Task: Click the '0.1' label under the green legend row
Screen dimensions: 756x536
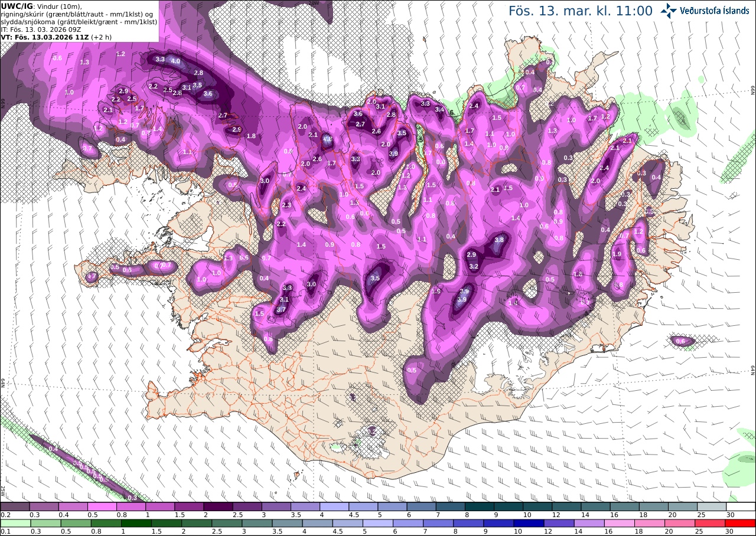Action: click(5, 531)
